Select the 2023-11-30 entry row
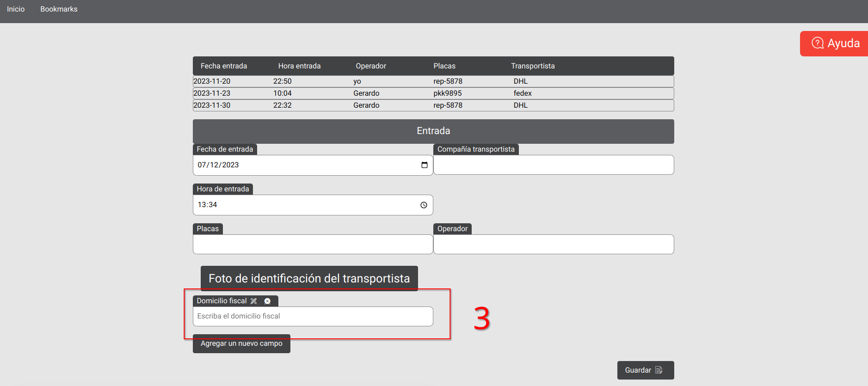 433,105
